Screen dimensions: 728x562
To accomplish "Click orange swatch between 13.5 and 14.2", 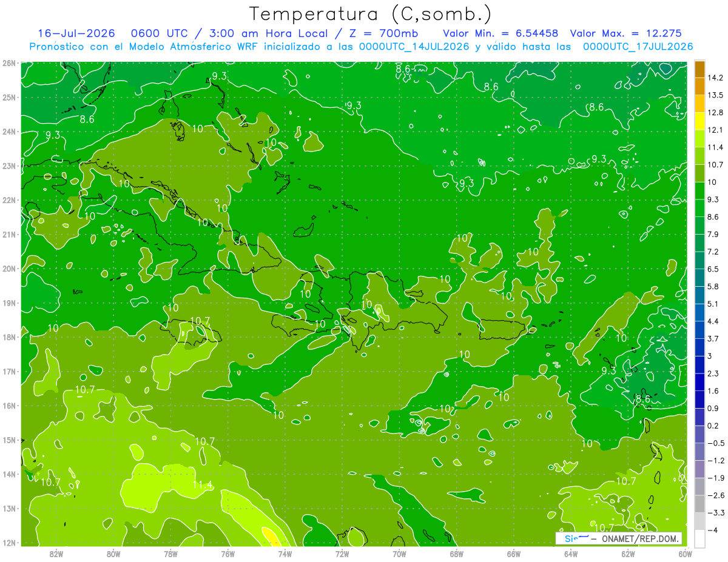I will click(x=699, y=85).
